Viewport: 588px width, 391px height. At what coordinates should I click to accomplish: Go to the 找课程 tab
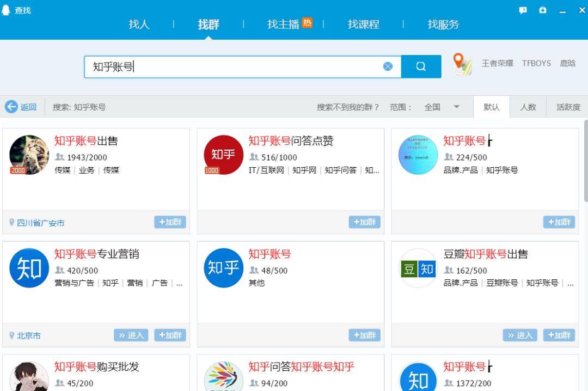pos(363,25)
